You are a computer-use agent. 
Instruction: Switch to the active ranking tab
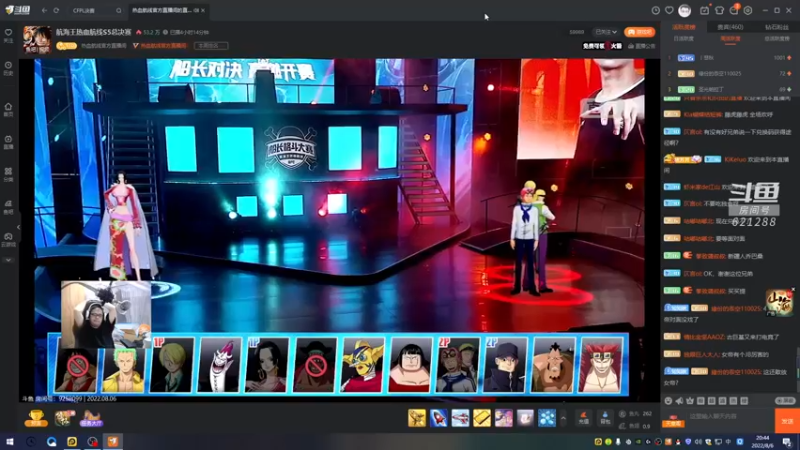click(x=683, y=27)
